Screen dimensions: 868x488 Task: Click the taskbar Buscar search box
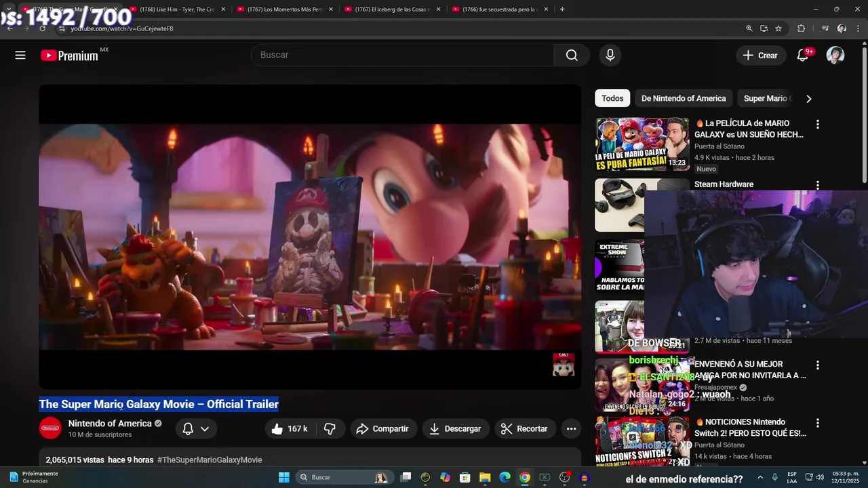[344, 477]
